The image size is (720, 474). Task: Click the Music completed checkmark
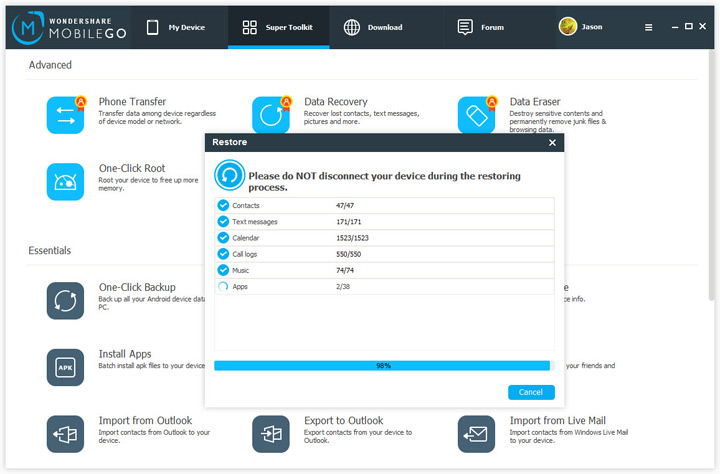pos(223,270)
